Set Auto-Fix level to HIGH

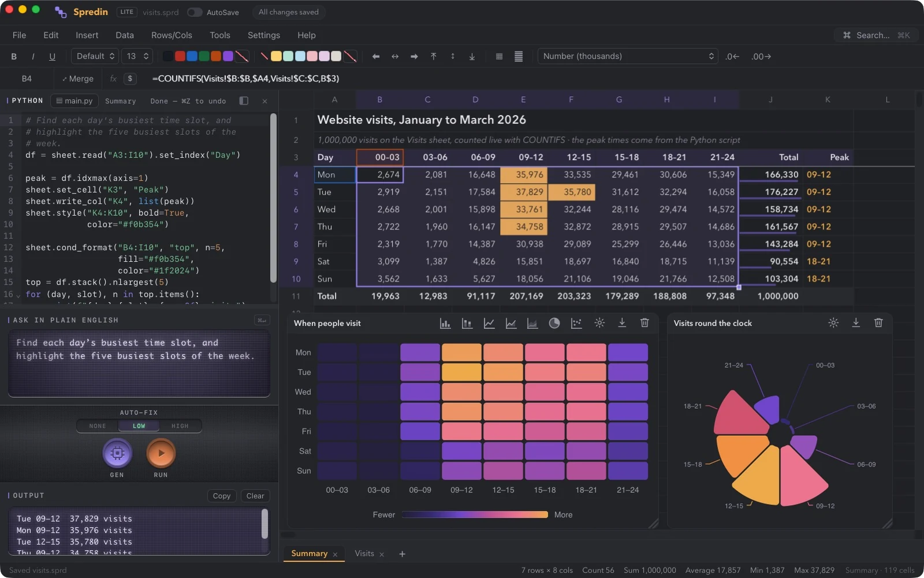pos(180,426)
